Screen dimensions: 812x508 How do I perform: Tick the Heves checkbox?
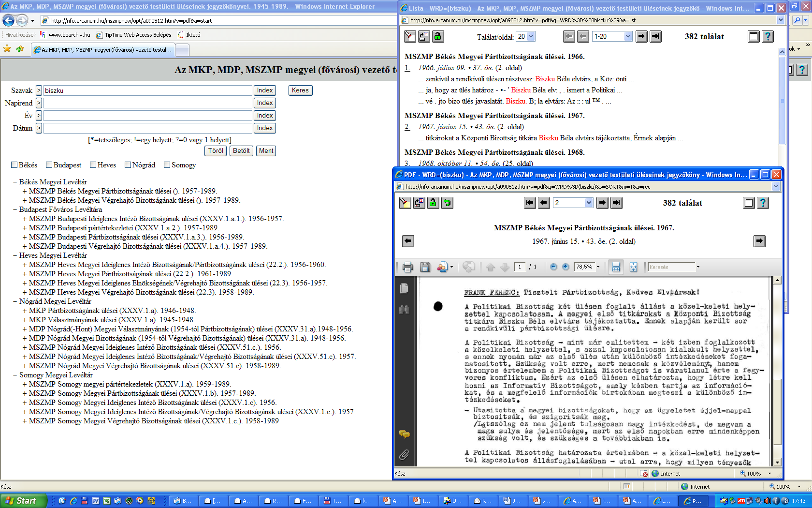tap(93, 165)
